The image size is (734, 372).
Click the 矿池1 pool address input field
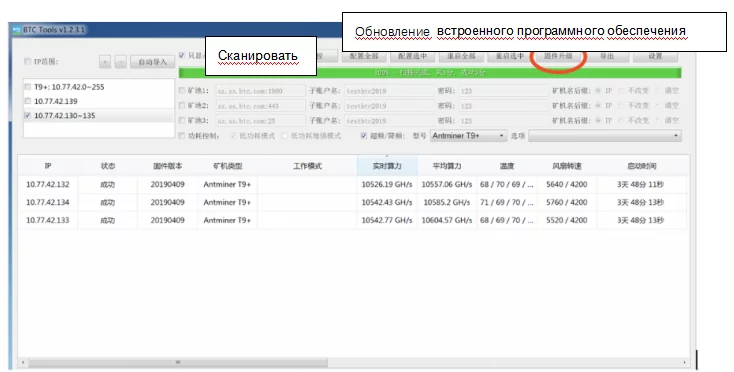tap(260, 91)
